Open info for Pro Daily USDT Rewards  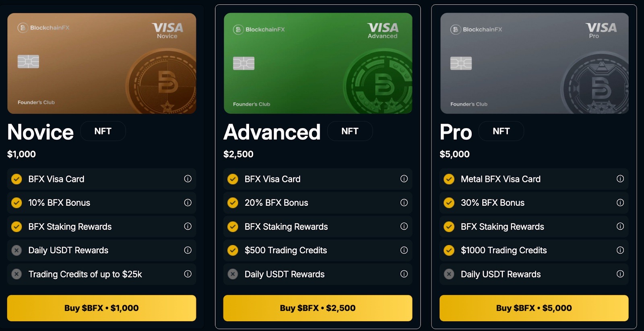coord(620,274)
